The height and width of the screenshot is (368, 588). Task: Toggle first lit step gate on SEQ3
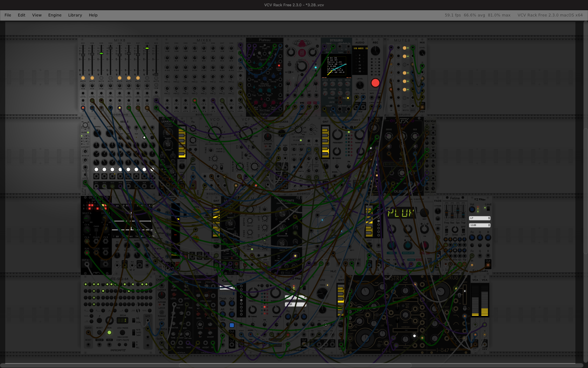pyautogui.click(x=96, y=169)
